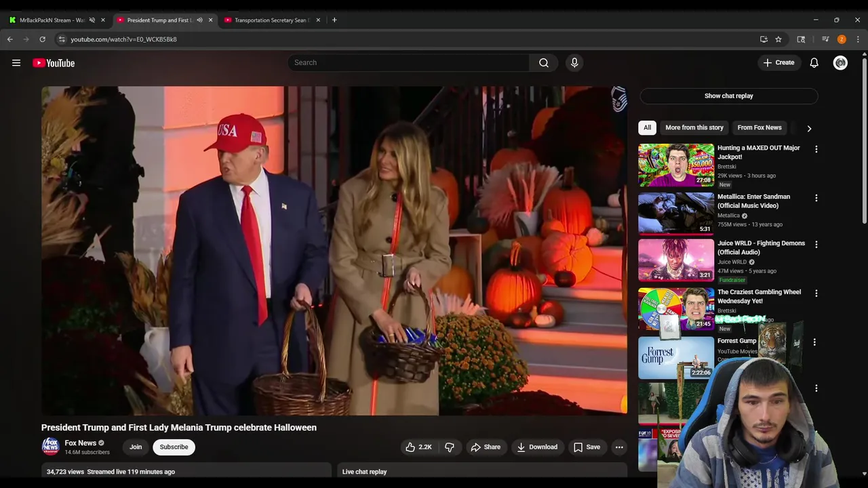868x488 pixels.
Task: Open the media control icon in browser toolbar
Action: (x=825, y=39)
